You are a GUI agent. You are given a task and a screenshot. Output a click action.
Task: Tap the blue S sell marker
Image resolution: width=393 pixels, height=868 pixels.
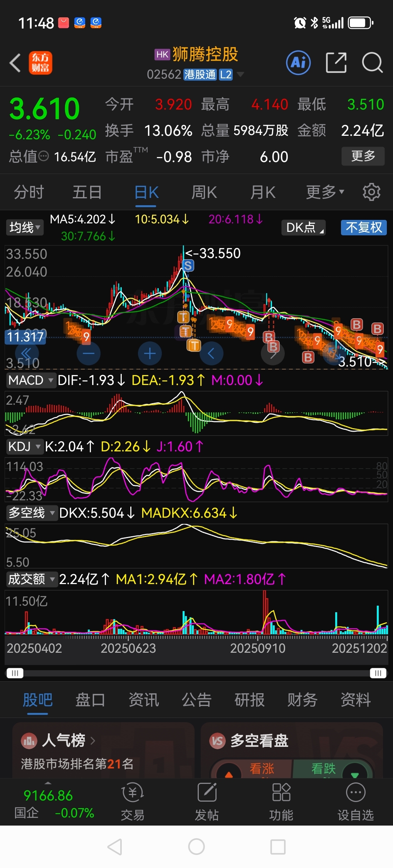(188, 265)
